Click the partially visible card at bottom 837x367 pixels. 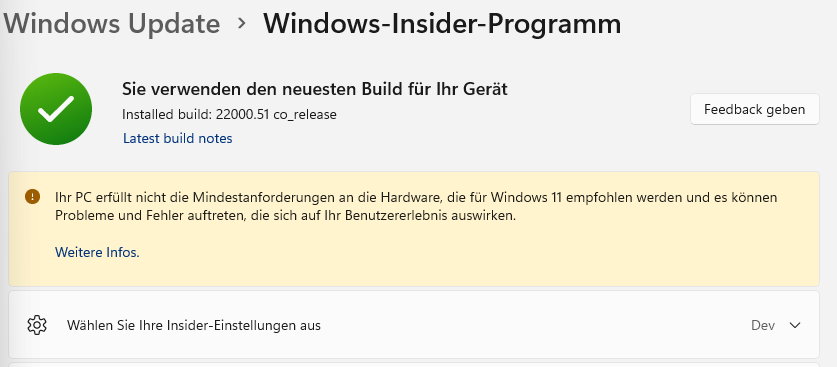414,365
